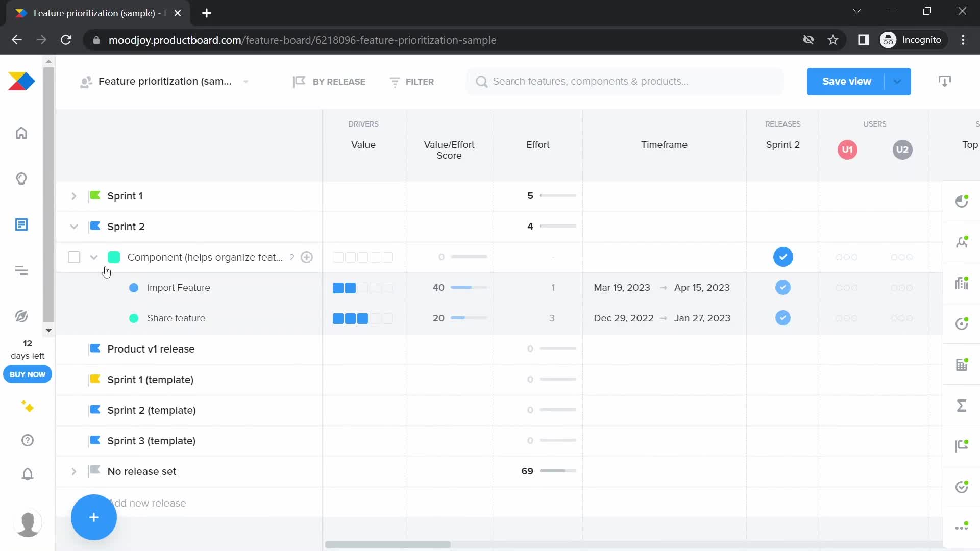Click the BUY NOW button
This screenshot has height=551, width=980.
pos(28,374)
